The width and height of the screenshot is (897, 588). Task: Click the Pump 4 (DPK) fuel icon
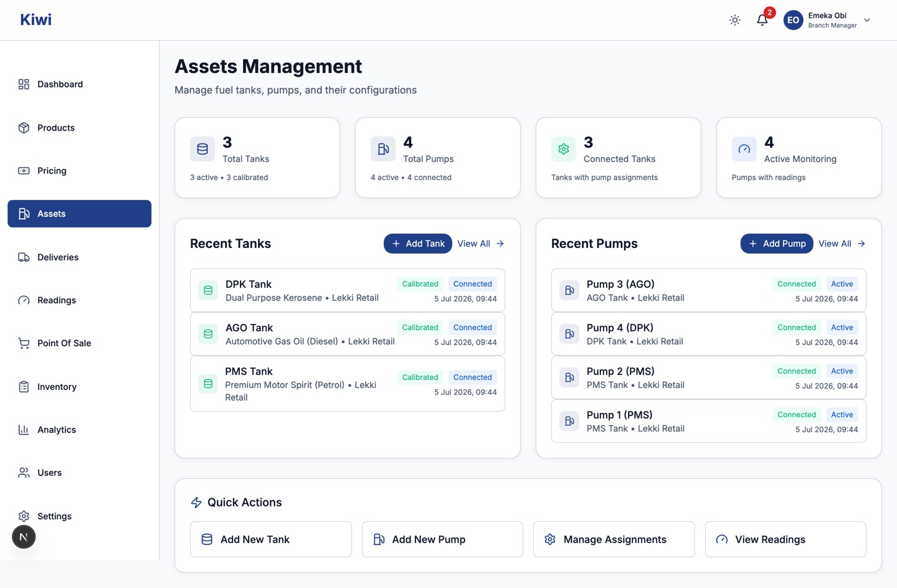(x=569, y=334)
